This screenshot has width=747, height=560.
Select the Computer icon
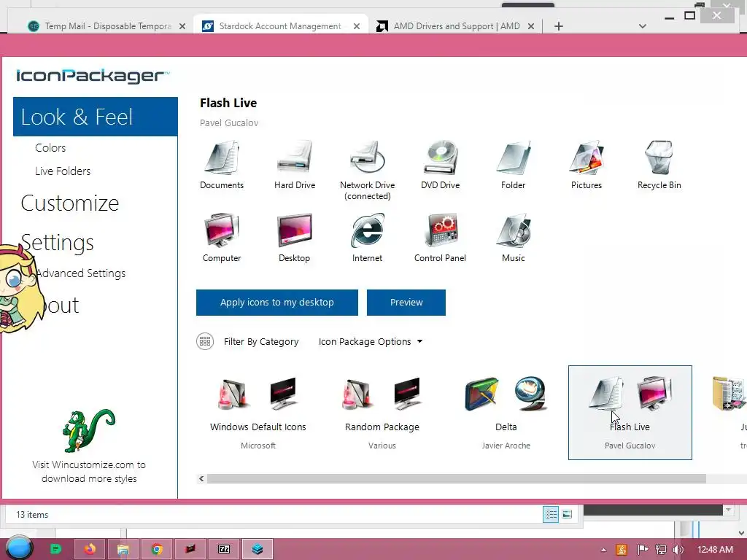pos(222,231)
